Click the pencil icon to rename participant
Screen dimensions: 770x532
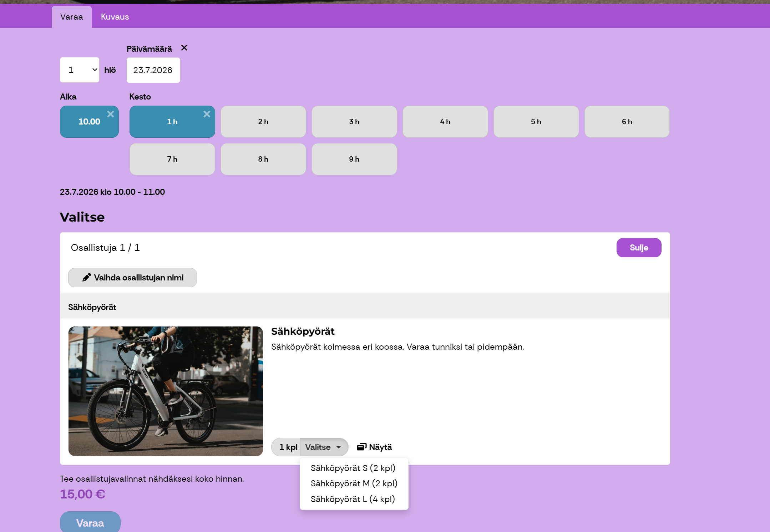click(86, 278)
